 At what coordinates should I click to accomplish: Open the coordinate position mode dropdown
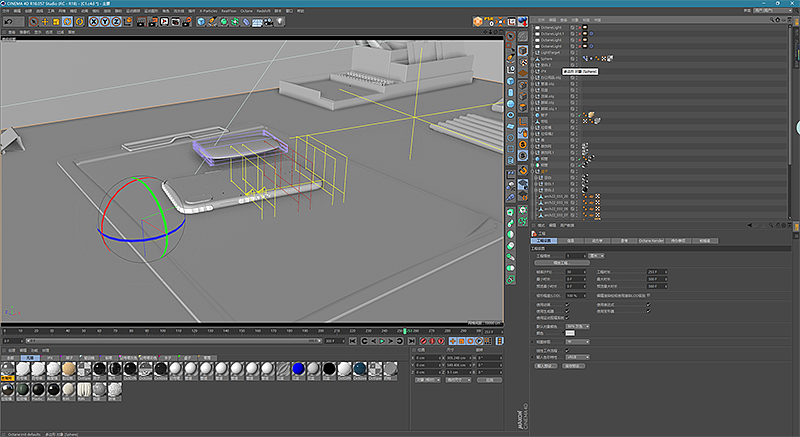click(428, 380)
